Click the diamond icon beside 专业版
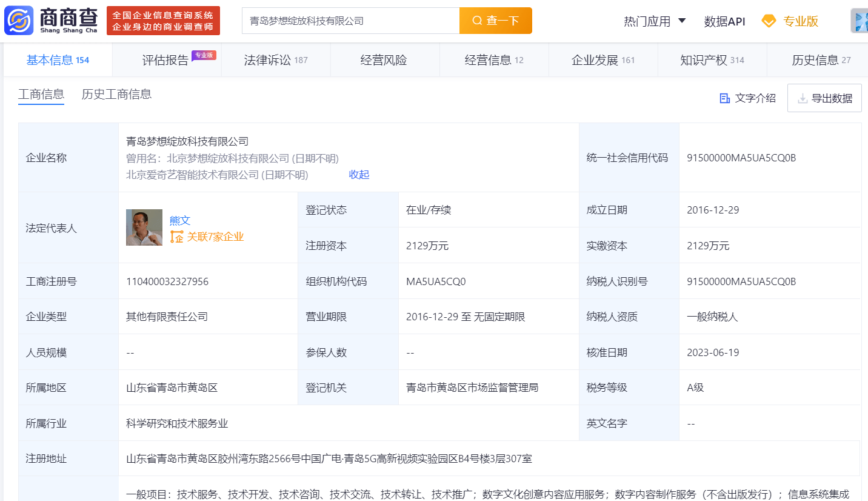The height and width of the screenshot is (501, 868). [x=769, y=21]
